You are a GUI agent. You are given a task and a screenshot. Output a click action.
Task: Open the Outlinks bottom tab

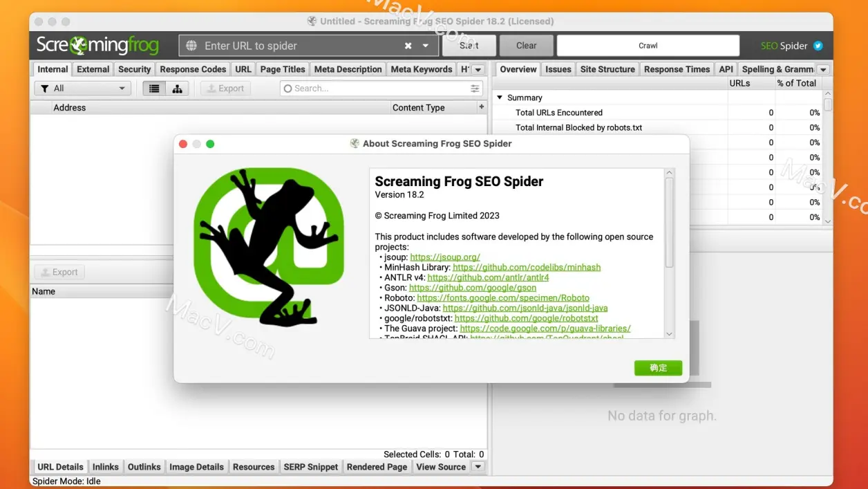pos(144,467)
